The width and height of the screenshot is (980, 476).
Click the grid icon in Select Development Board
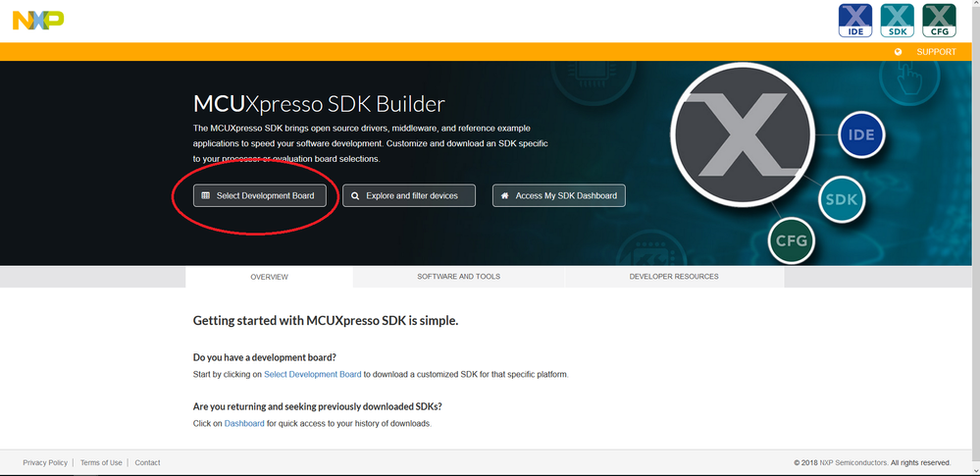point(205,195)
